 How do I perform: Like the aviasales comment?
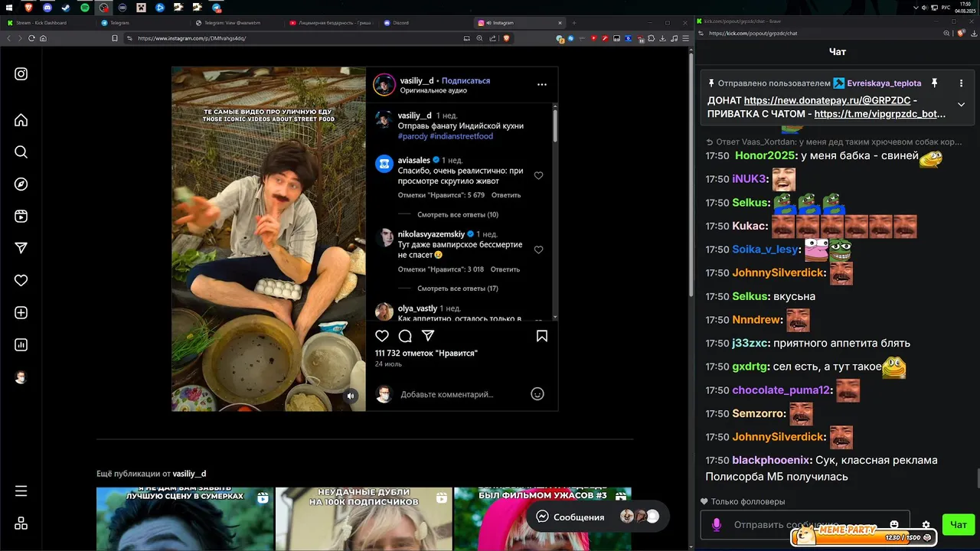538,176
